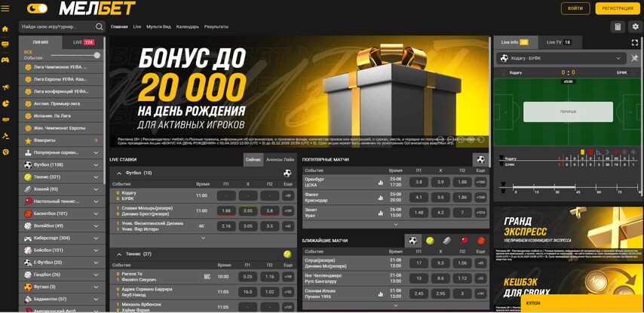Open the megaphone promotions icon
Image resolution: width=644 pixels, height=313 pixels.
[5, 87]
